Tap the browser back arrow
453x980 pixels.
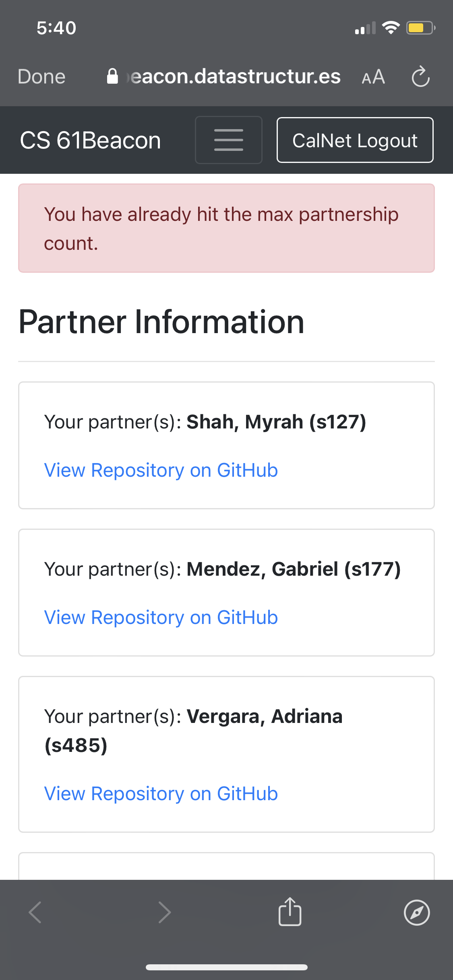click(x=35, y=912)
